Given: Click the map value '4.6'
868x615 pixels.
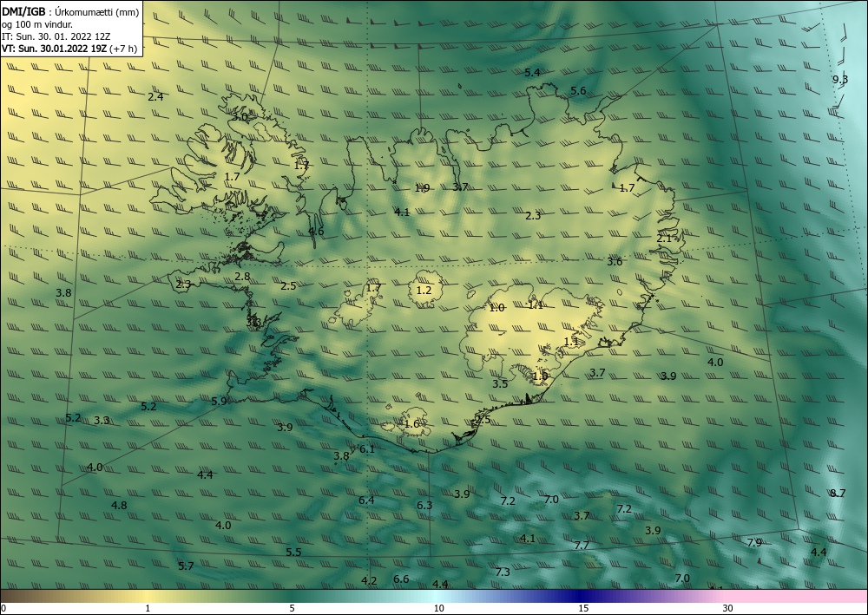Looking at the screenshot, I should pyautogui.click(x=316, y=232).
